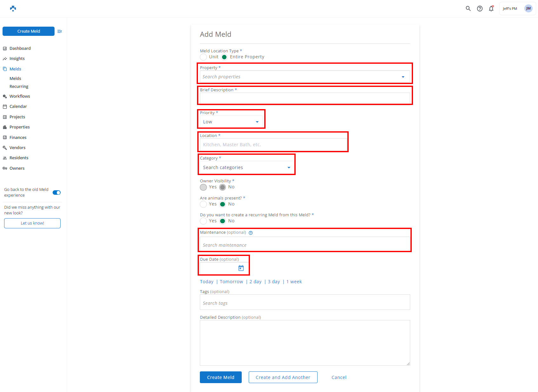Go to Workflows in the sidebar

coord(20,96)
